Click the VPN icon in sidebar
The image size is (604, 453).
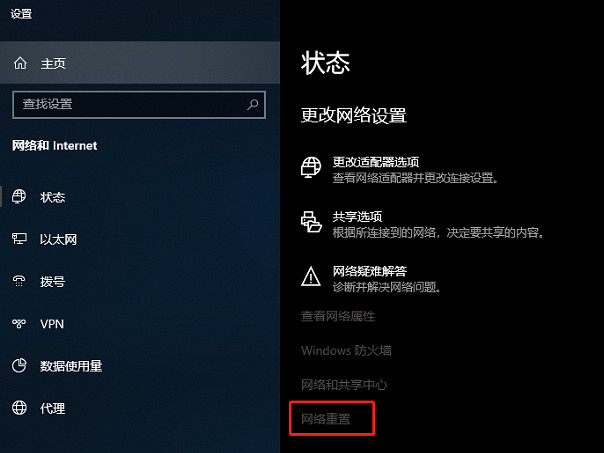tap(19, 324)
